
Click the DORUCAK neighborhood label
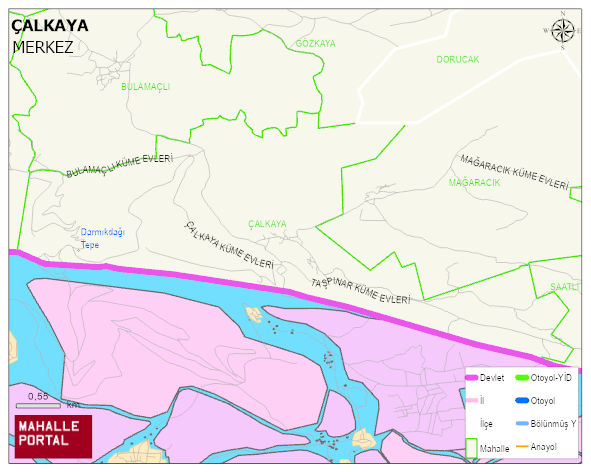[x=458, y=60]
